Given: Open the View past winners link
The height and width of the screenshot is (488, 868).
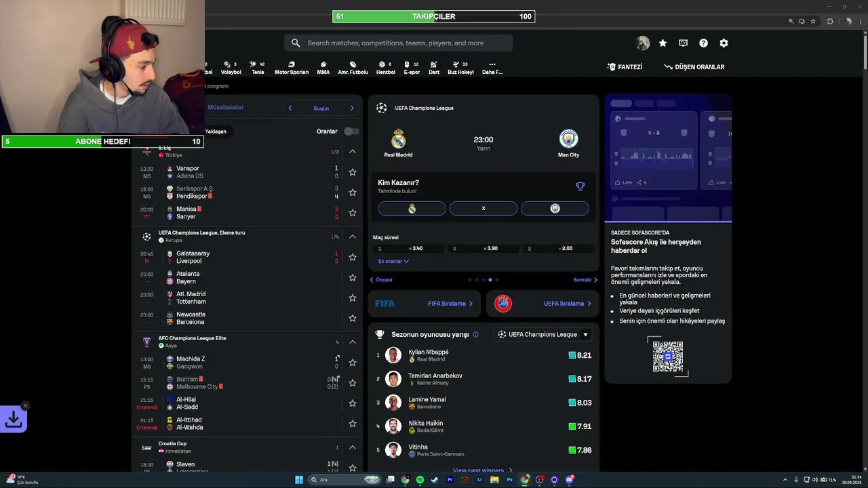Looking at the screenshot, I should [483, 470].
